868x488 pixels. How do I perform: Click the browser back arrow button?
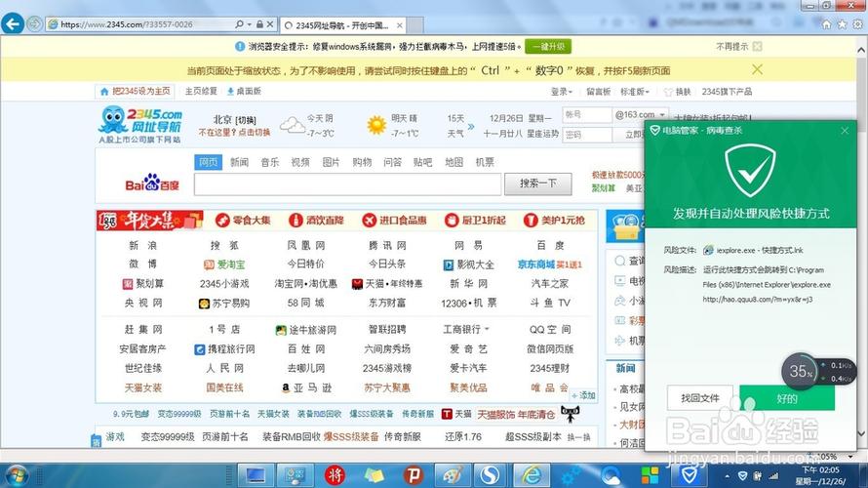[12, 23]
